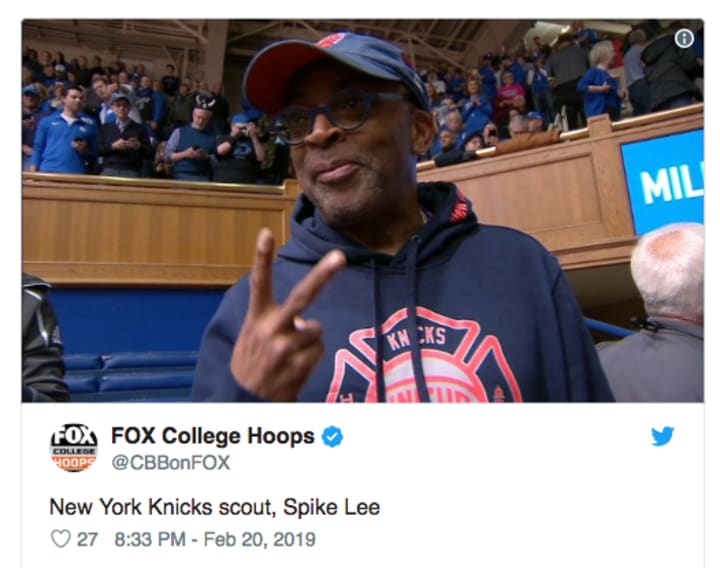Open the FOX College Hoops display name
The width and height of the screenshot is (720, 568).
(x=213, y=436)
